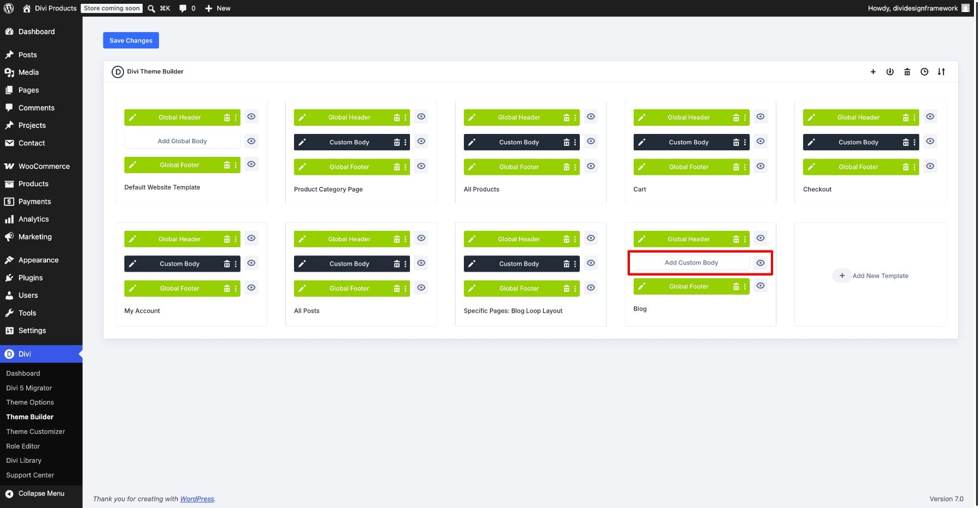Image resolution: width=980 pixels, height=508 pixels.
Task: Open options menu for Default Global Header
Action: pyautogui.click(x=236, y=117)
